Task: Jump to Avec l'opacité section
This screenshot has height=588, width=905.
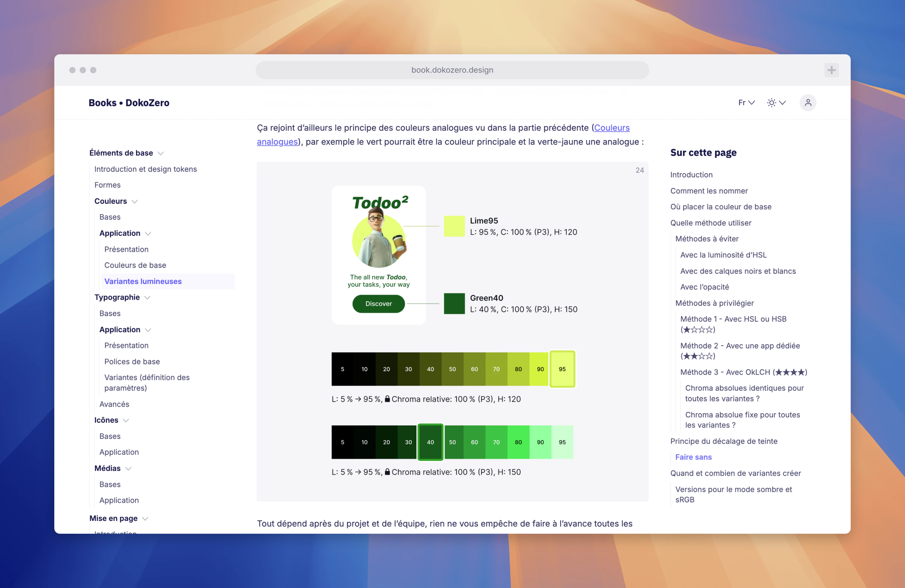Action: click(x=704, y=287)
